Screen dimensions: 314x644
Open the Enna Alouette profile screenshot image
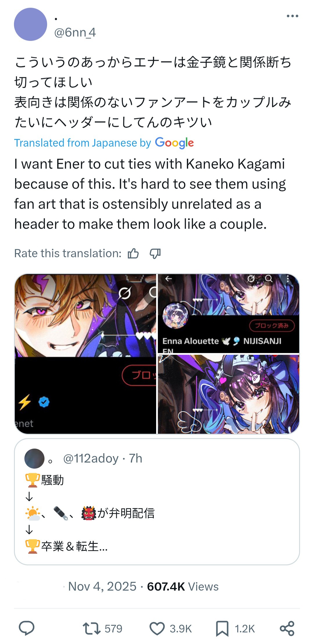coord(229,313)
